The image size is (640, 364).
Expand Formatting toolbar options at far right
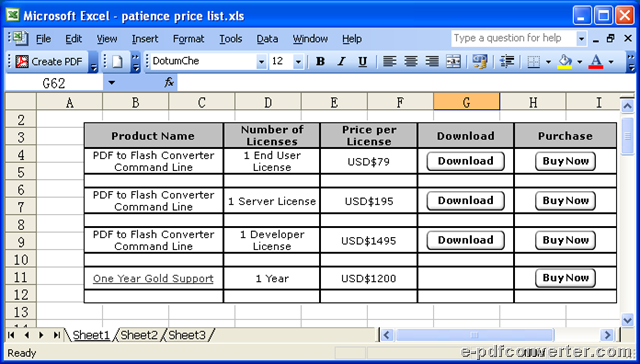click(631, 62)
